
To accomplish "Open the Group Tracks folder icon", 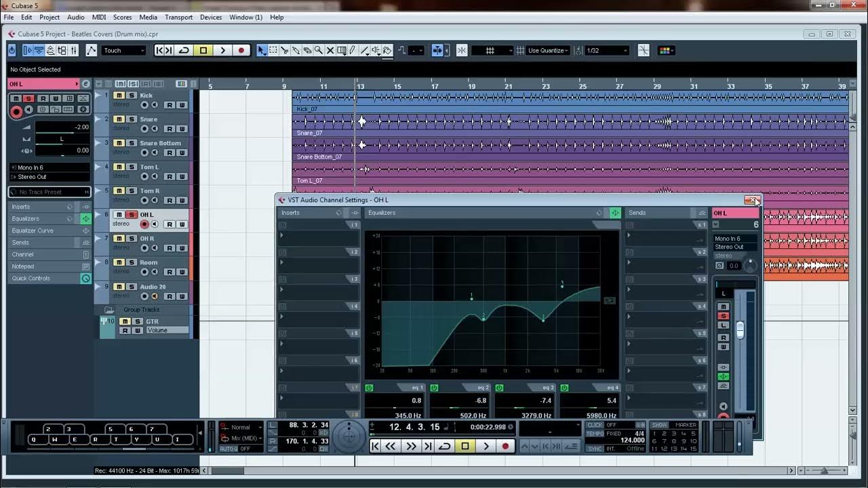I will coord(108,310).
